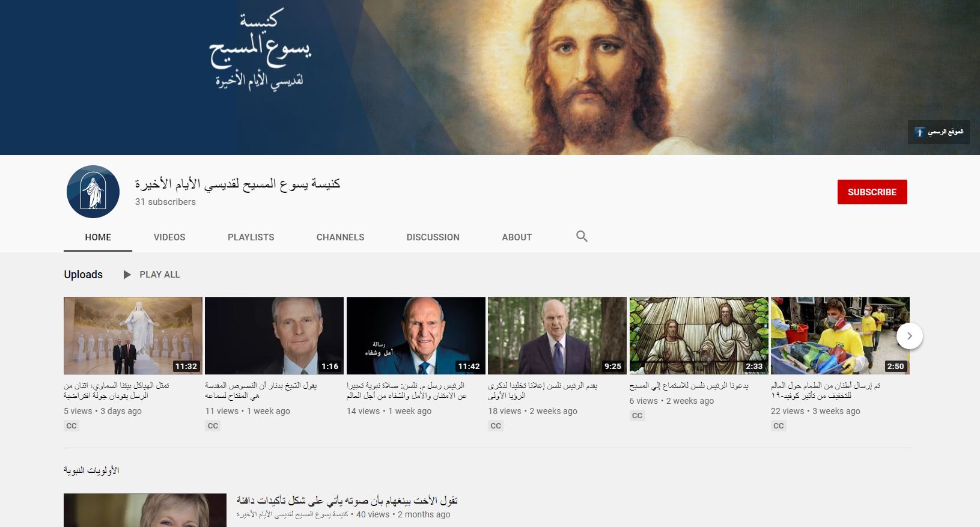
Task: Open the Playlists tab
Action: pyautogui.click(x=251, y=237)
